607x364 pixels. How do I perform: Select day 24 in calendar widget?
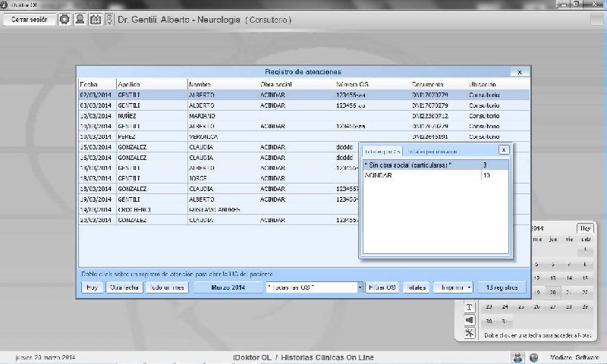[505, 307]
